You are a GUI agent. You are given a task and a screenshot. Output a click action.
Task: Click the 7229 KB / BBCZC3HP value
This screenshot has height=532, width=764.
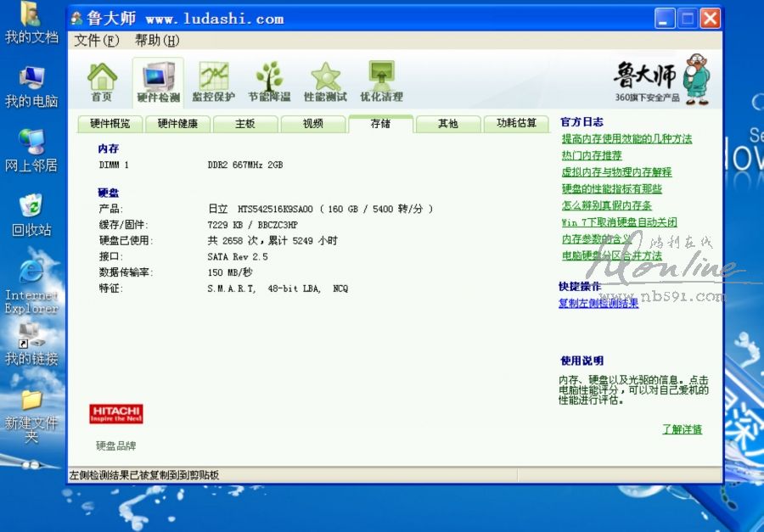[x=252, y=225]
